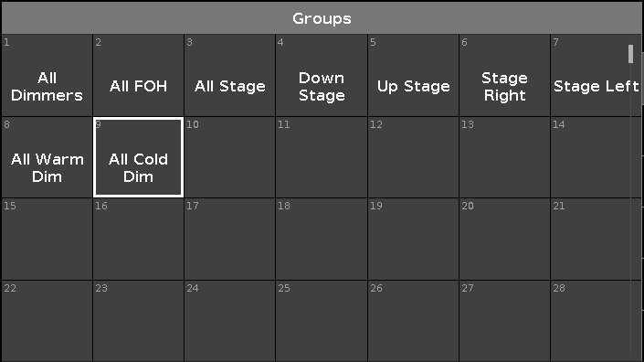
Task: Pick the Up Stage group
Action: 413,75
